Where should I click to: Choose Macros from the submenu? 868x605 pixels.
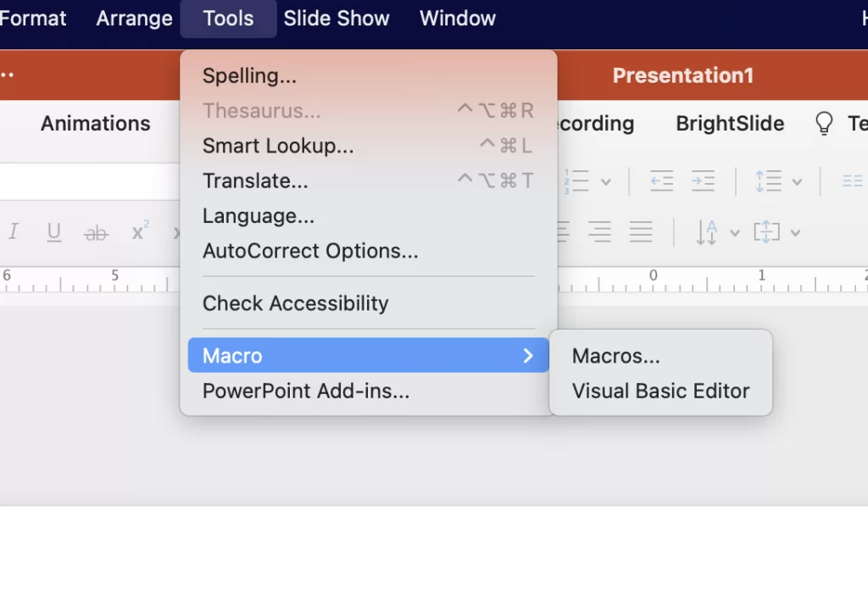[x=615, y=355]
